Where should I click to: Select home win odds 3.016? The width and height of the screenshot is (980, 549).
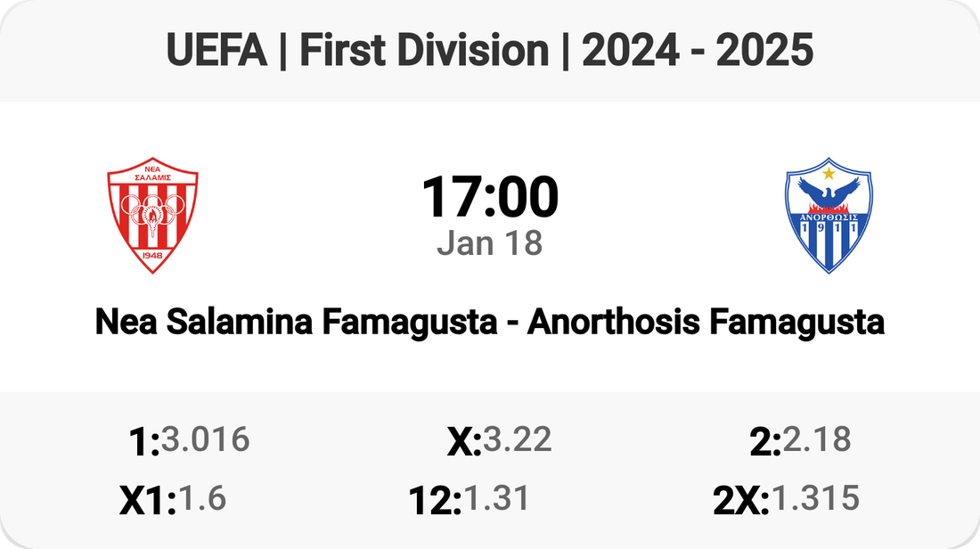point(205,439)
